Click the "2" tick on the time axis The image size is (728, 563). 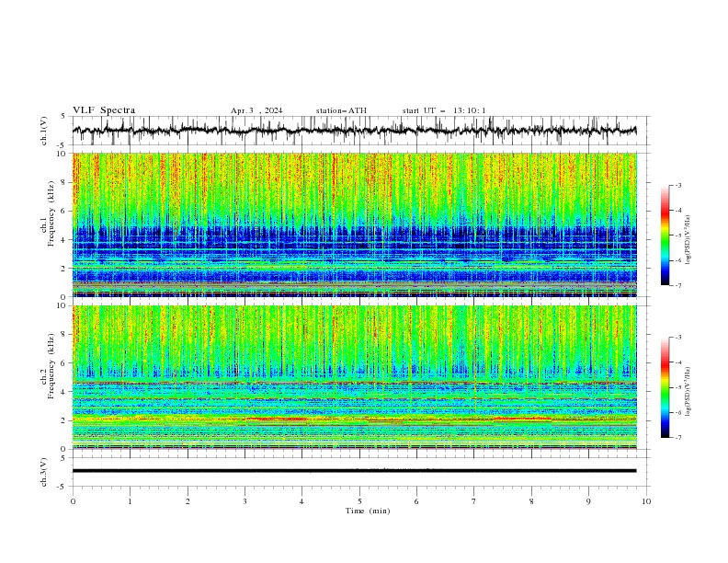[188, 501]
